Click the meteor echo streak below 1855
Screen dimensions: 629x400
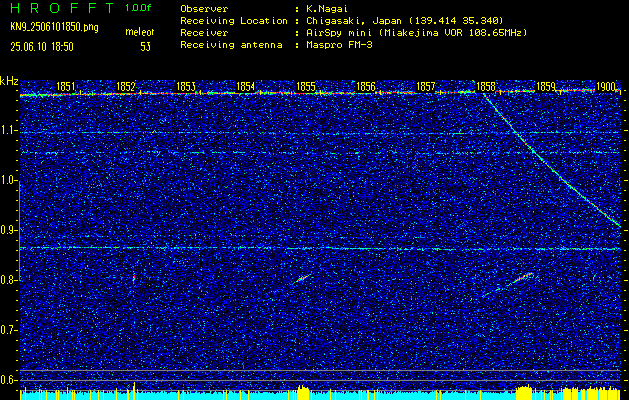303,278
